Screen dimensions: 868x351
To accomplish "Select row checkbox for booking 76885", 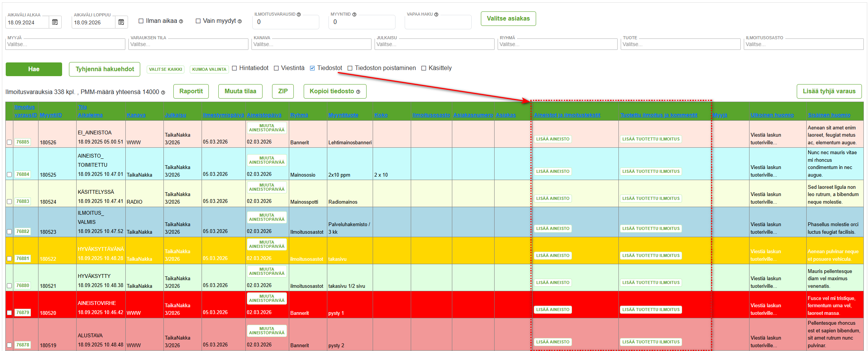I will pos(9,142).
